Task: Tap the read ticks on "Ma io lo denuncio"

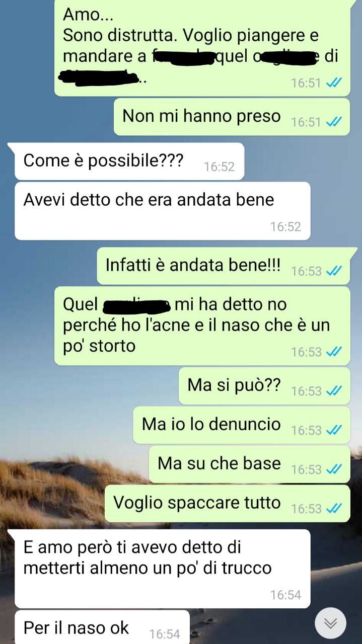Action: 334,430
